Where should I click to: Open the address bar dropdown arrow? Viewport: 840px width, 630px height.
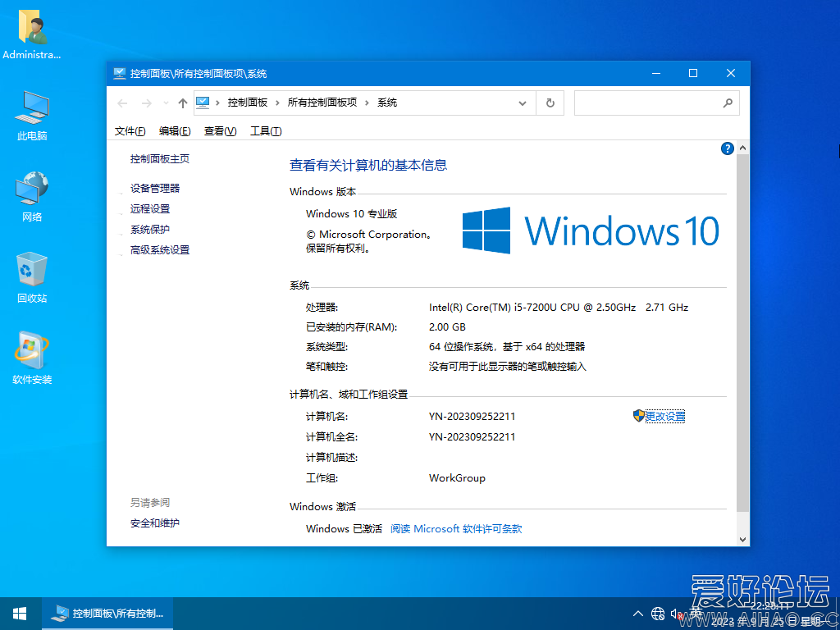pos(523,103)
